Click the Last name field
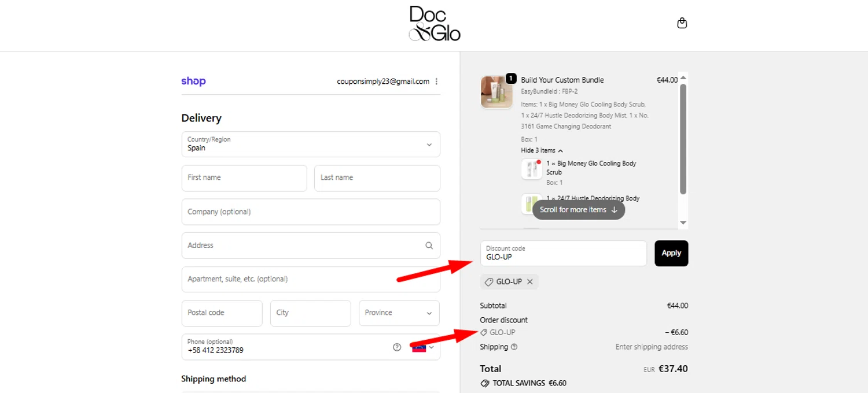 coord(377,178)
